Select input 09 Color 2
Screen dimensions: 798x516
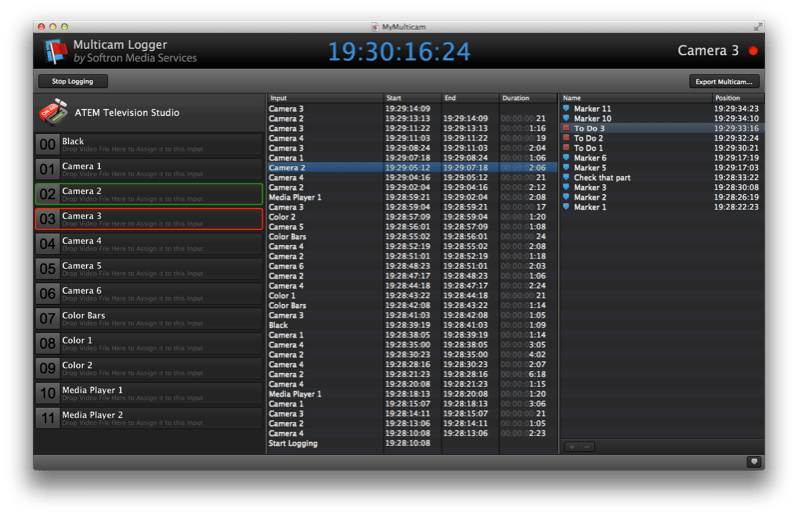149,368
